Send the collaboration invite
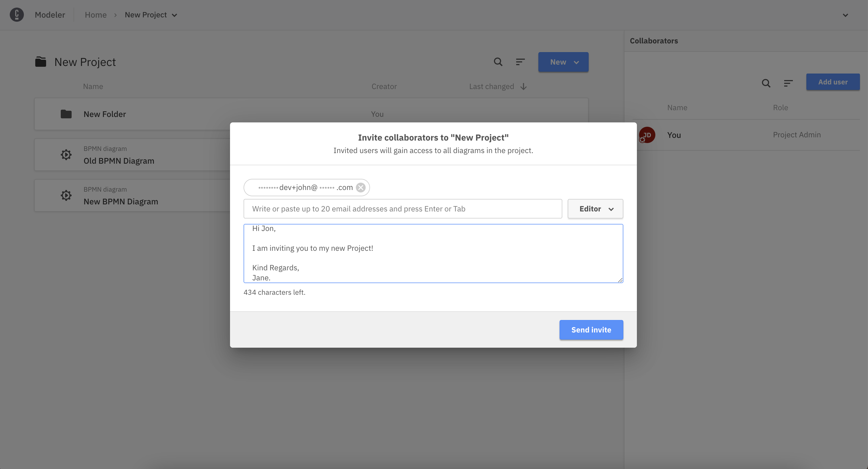This screenshot has width=868, height=469. pos(591,330)
